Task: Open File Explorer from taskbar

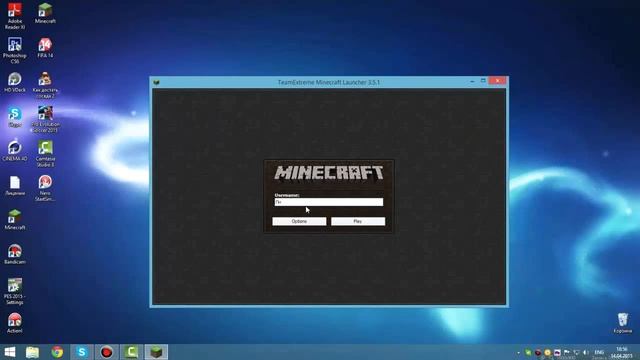Action: [x=32, y=352]
